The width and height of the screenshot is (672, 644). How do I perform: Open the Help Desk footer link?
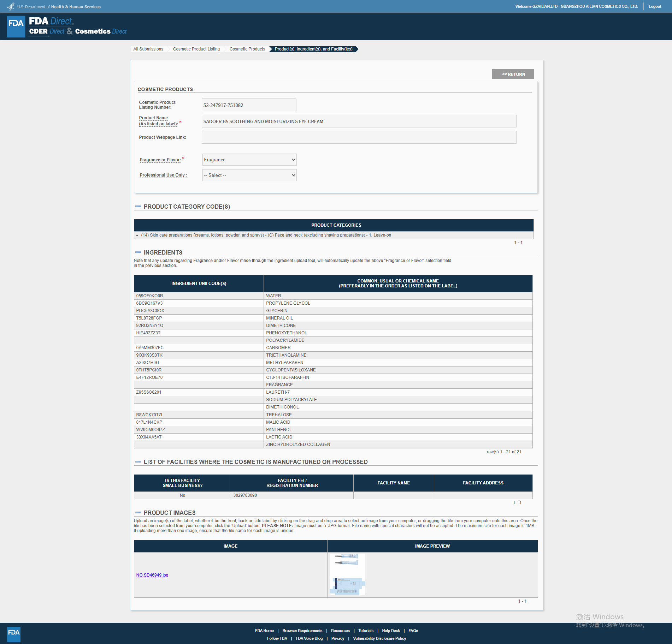click(391, 631)
